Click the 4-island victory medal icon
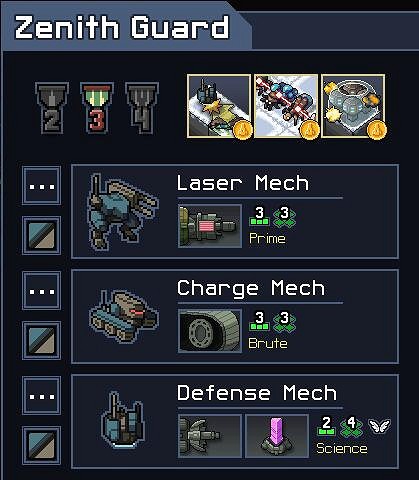419x480 pixels. 142,108
